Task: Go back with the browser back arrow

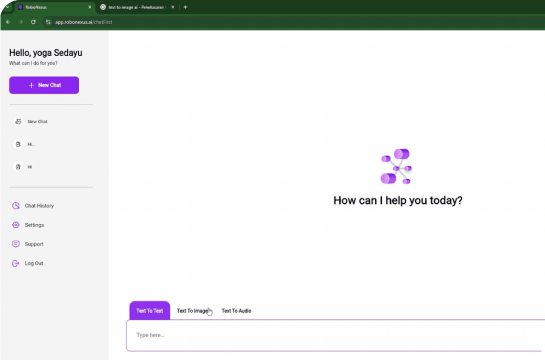Action: [8, 22]
